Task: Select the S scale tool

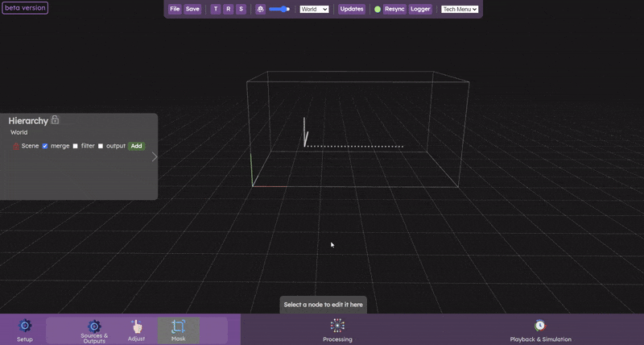Action: 241,9
